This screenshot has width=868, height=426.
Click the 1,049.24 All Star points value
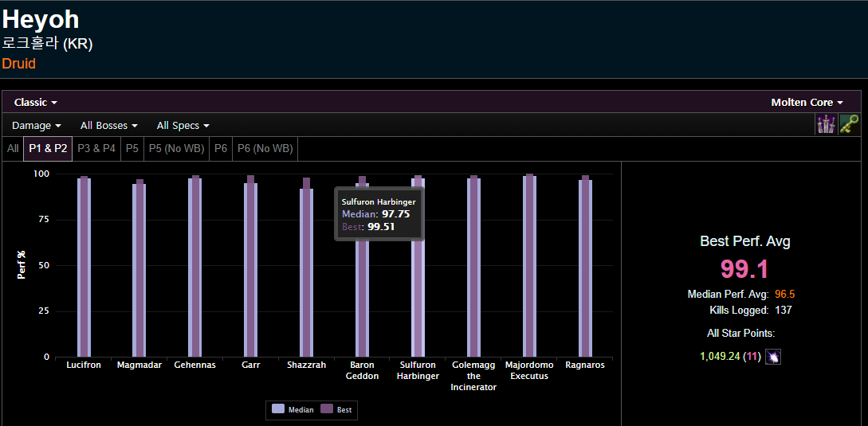coord(720,357)
